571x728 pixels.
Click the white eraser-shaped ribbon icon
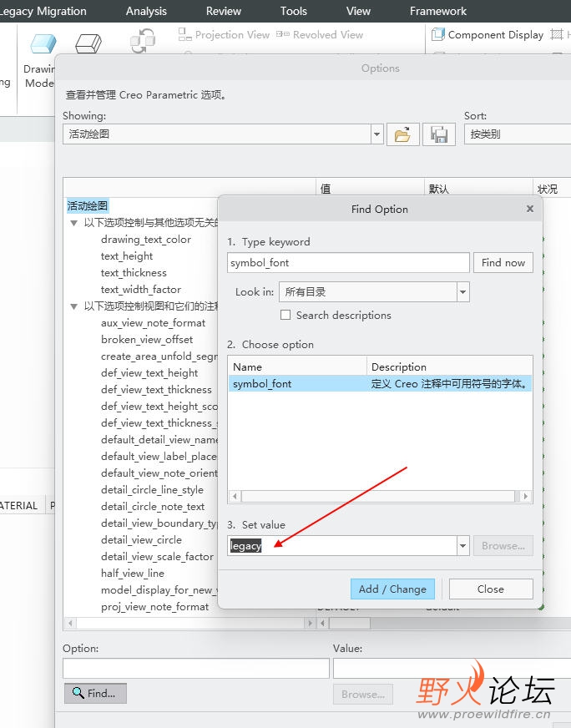(88, 44)
